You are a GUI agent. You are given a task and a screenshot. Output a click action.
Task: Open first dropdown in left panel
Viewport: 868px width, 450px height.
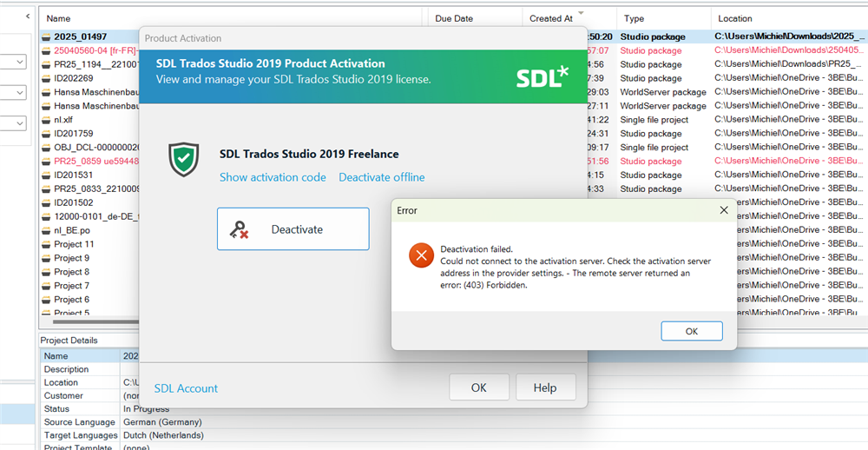(13, 62)
